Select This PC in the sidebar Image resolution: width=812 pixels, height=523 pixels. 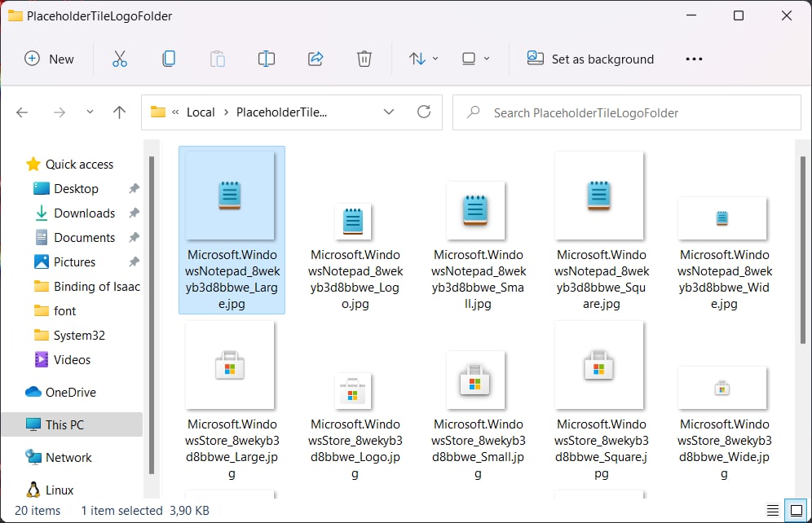[x=72, y=424]
